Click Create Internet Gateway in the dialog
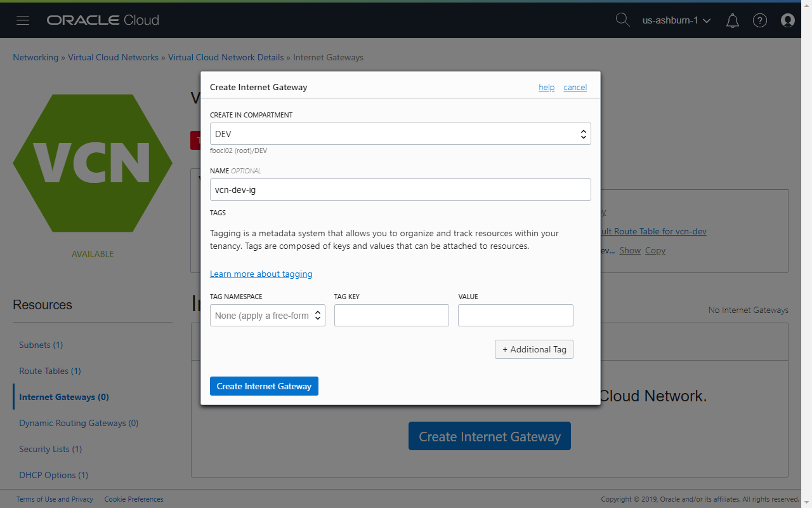Image resolution: width=812 pixels, height=508 pixels. (264, 385)
